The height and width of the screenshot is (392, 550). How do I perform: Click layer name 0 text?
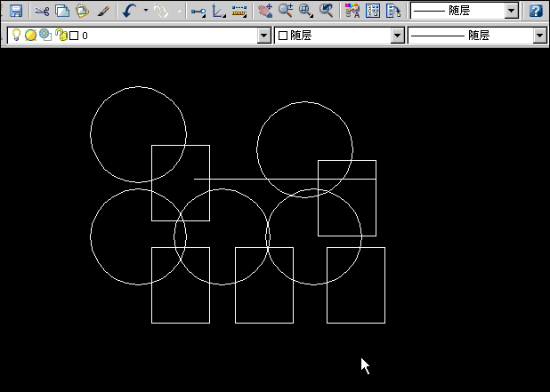pos(85,36)
